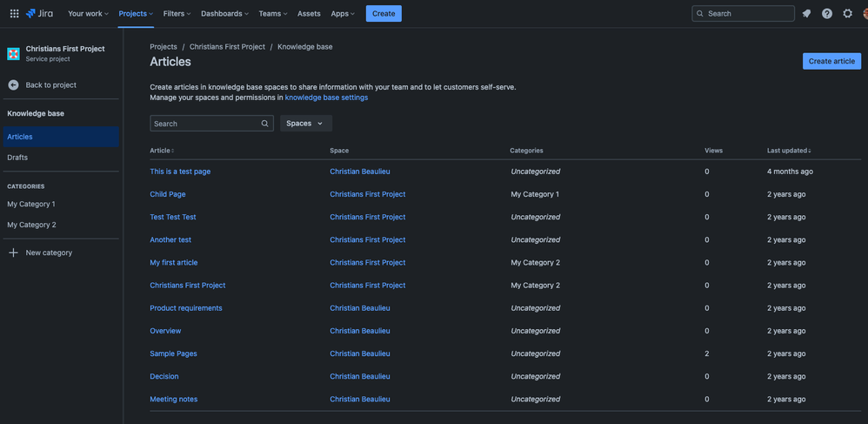Screen dimensions: 868x424
Task: Expand the Projects menu
Action: pyautogui.click(x=136, y=13)
